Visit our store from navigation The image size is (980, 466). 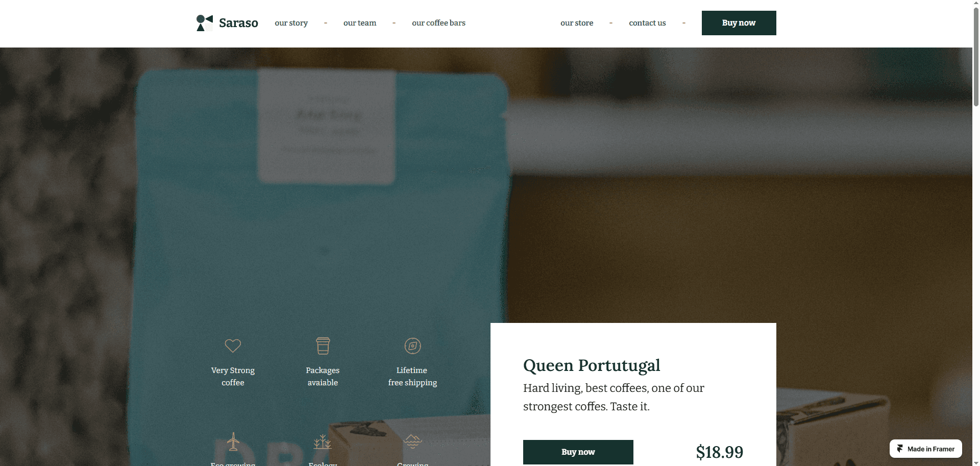(577, 23)
